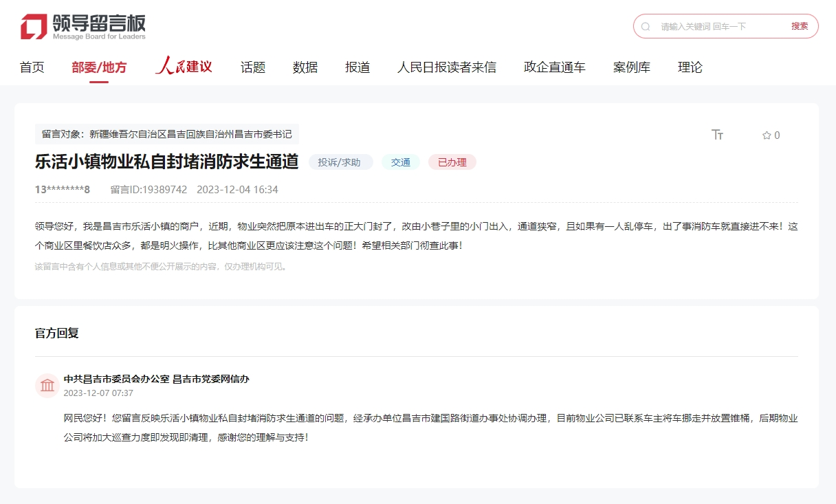This screenshot has width=836, height=504.
Task: Type in the keyword search field
Action: click(715, 27)
